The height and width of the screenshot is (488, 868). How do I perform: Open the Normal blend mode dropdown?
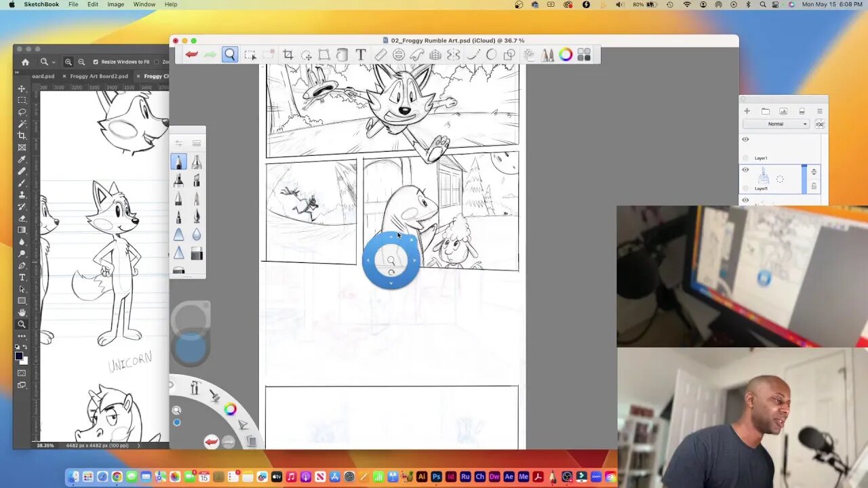coord(776,124)
